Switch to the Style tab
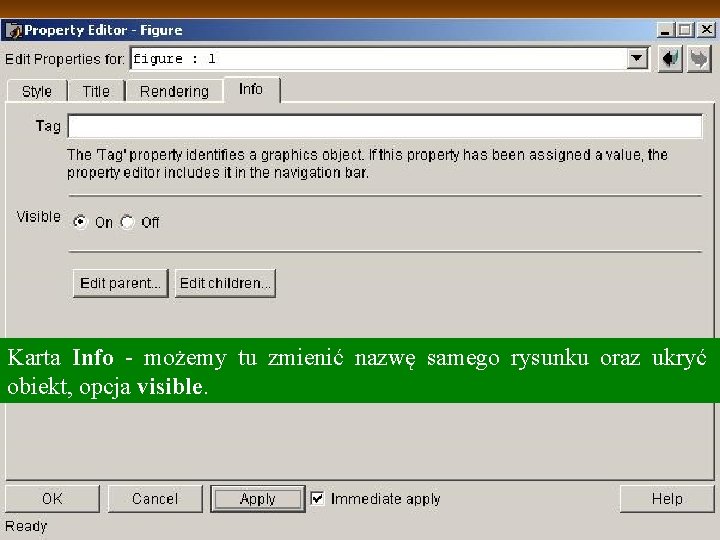 tap(37, 91)
